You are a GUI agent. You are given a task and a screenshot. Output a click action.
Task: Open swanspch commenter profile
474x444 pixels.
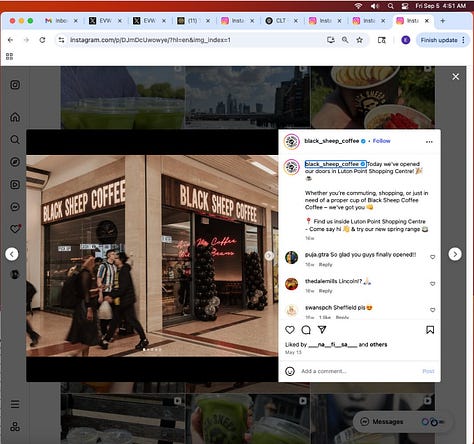tap(318, 307)
